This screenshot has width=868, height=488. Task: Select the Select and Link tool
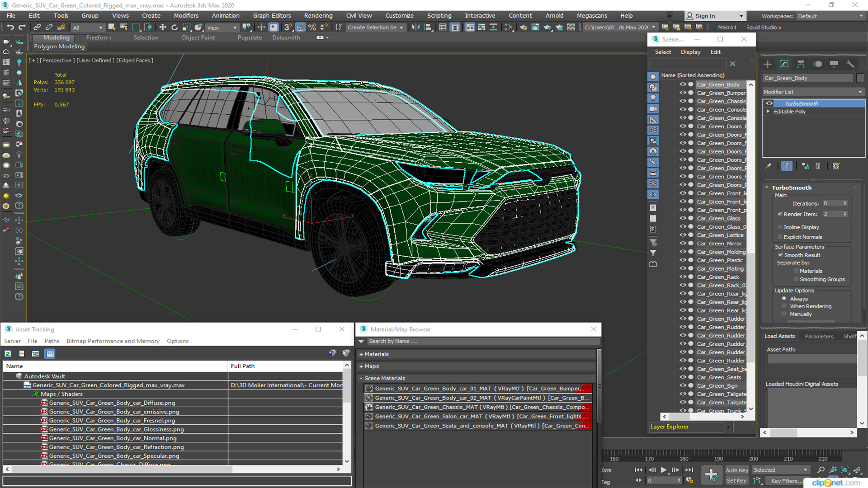point(38,27)
